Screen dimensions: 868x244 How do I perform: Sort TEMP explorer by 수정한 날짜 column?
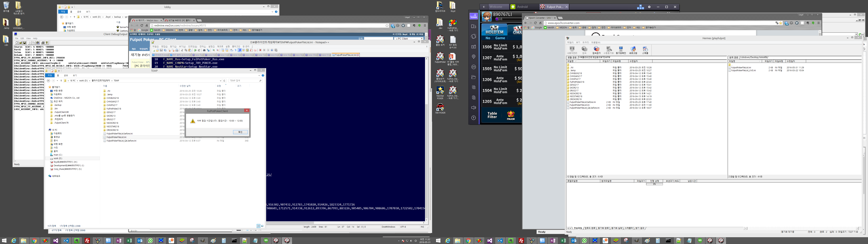coord(198,86)
